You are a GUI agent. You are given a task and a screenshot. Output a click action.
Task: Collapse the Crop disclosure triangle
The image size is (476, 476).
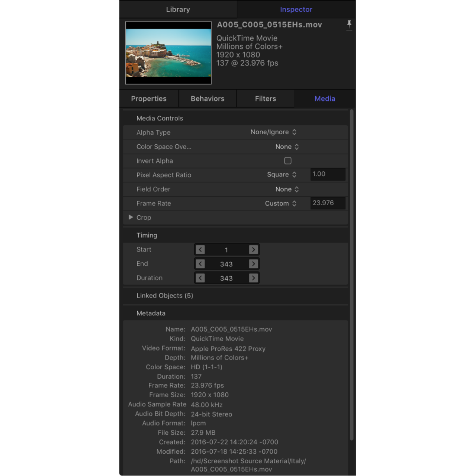pyautogui.click(x=131, y=217)
